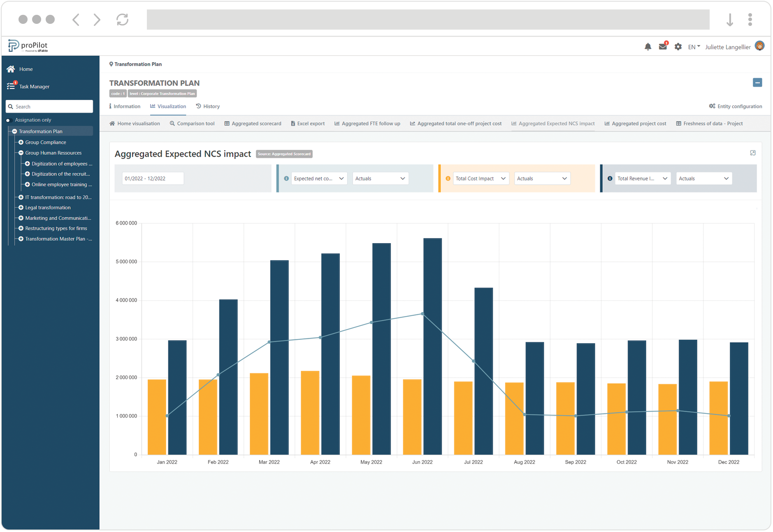Click the 01/2022 - 12/2022 date range field
Viewport: 773px width, 532px height.
[x=153, y=178]
